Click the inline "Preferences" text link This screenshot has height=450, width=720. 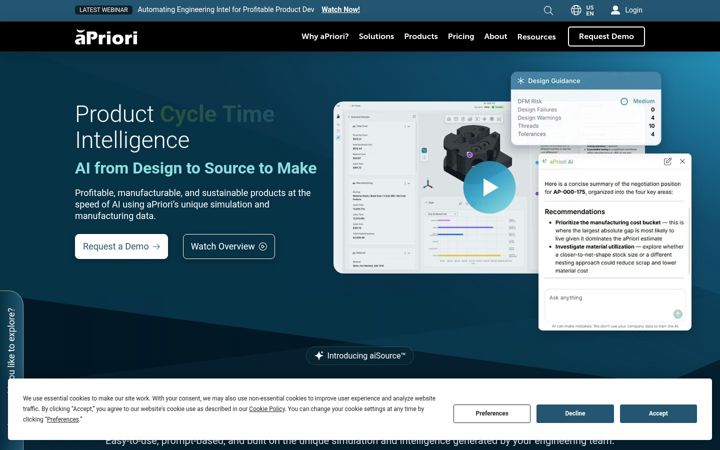63,419
